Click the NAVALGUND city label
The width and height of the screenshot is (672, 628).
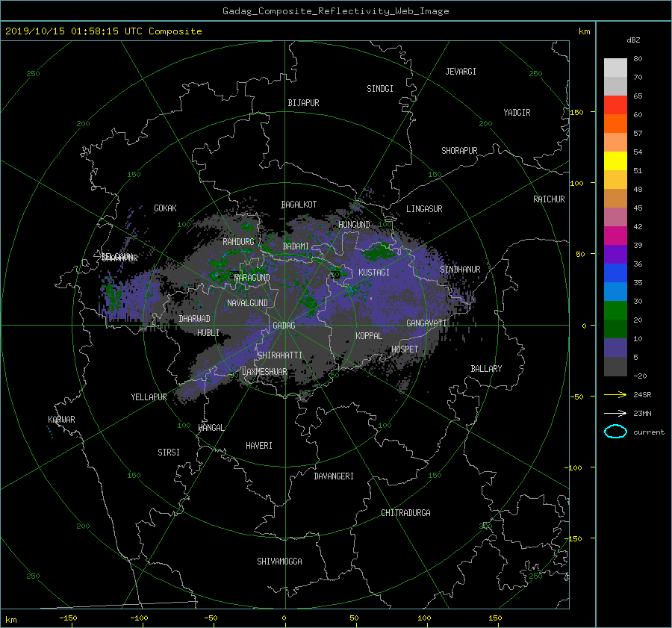click(x=247, y=303)
